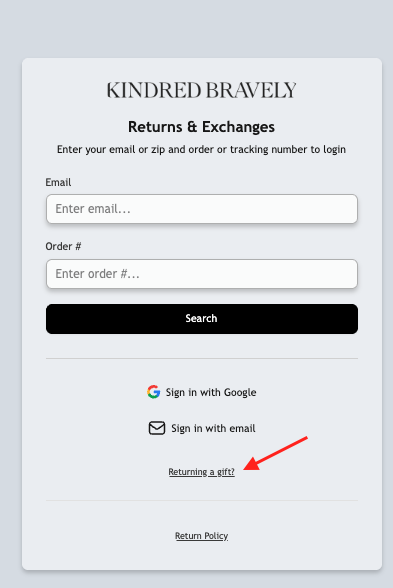Submit with the black Search button
The height and width of the screenshot is (588, 393).
(202, 319)
